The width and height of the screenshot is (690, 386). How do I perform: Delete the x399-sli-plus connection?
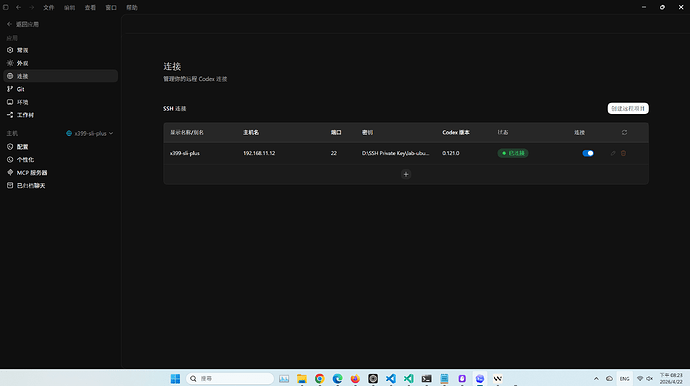[624, 153]
